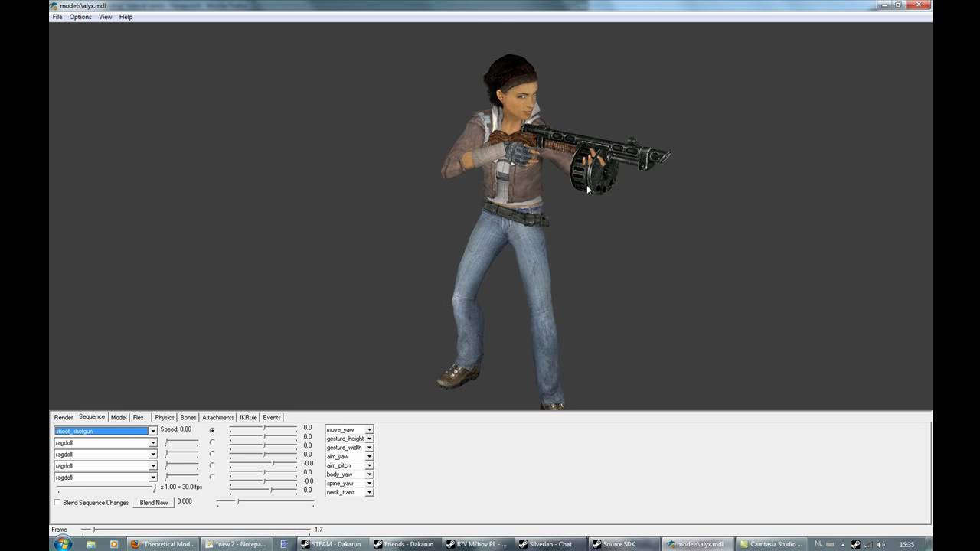Switch to the Bones tab
Image resolution: width=980 pixels, height=551 pixels.
pos(188,417)
